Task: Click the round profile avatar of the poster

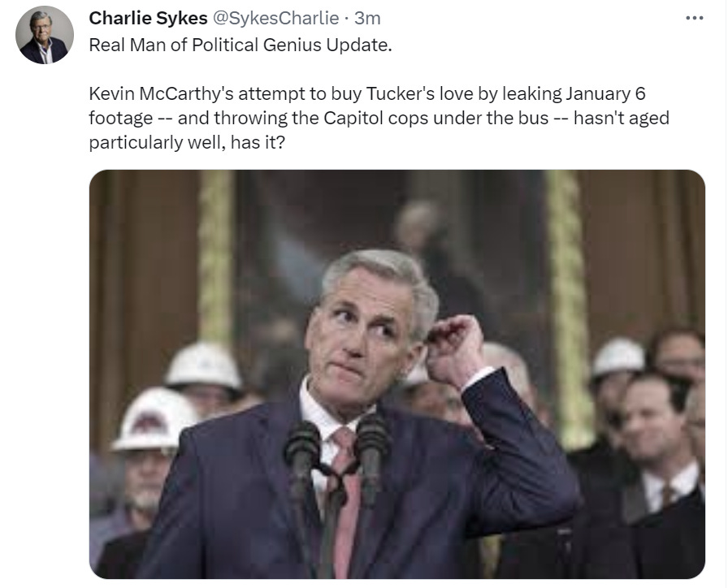Action: (45, 35)
